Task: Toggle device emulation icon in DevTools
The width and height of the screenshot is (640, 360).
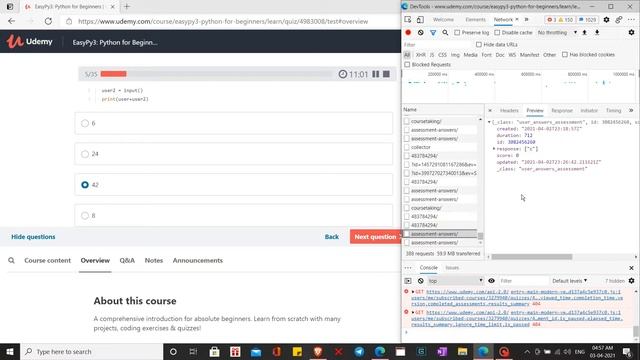Action: pyautogui.click(x=420, y=20)
